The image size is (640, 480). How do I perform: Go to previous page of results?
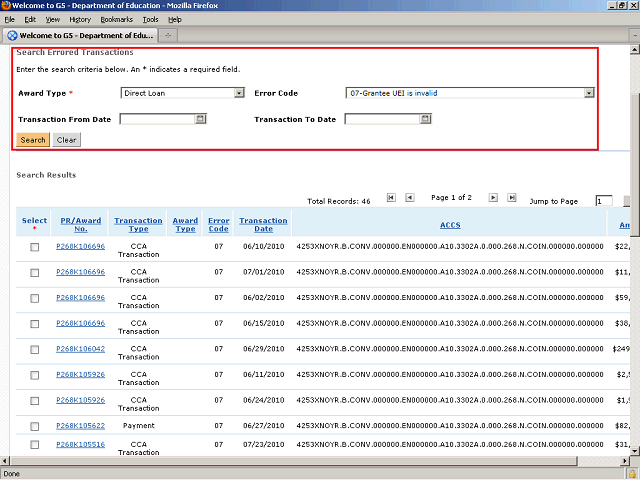coord(410,198)
